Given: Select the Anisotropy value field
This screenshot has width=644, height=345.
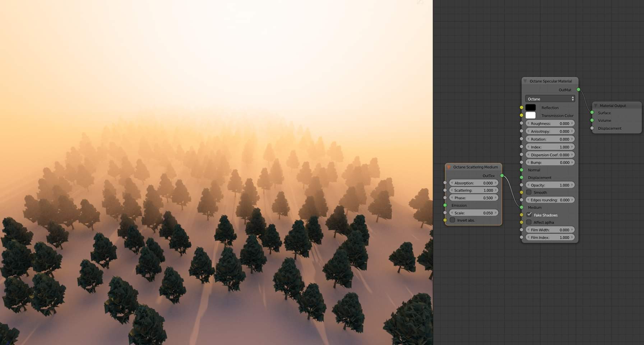Looking at the screenshot, I should click(550, 131).
